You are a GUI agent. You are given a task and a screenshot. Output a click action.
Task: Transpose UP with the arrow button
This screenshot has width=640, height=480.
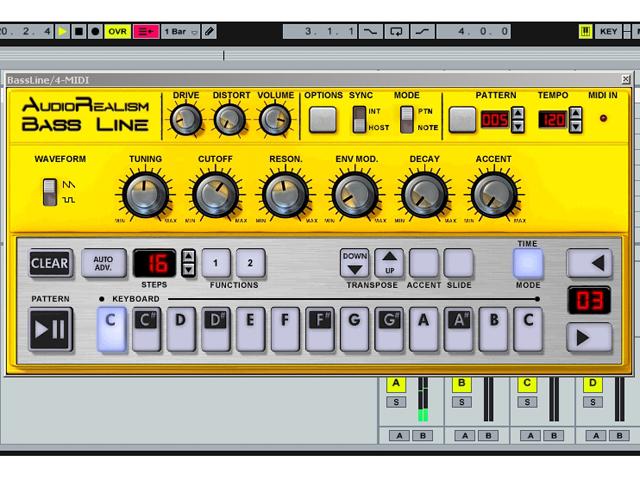(x=389, y=263)
